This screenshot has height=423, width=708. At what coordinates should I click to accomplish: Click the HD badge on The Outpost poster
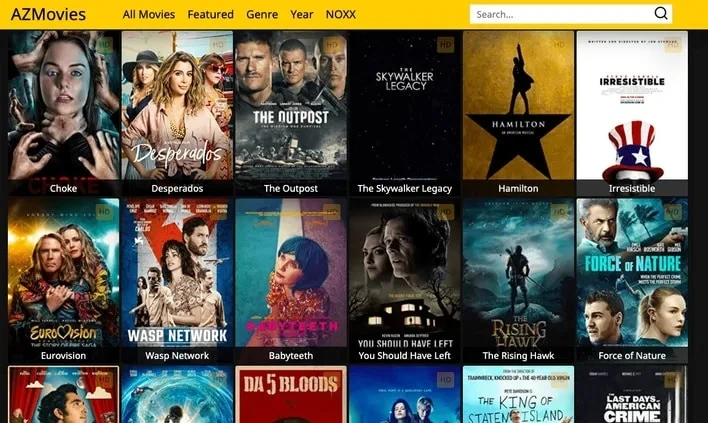[332, 45]
